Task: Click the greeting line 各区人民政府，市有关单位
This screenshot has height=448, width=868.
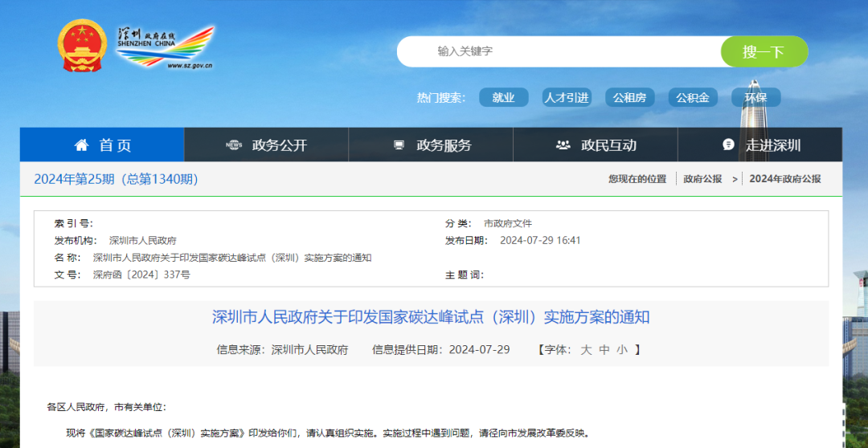Action: click(x=106, y=407)
